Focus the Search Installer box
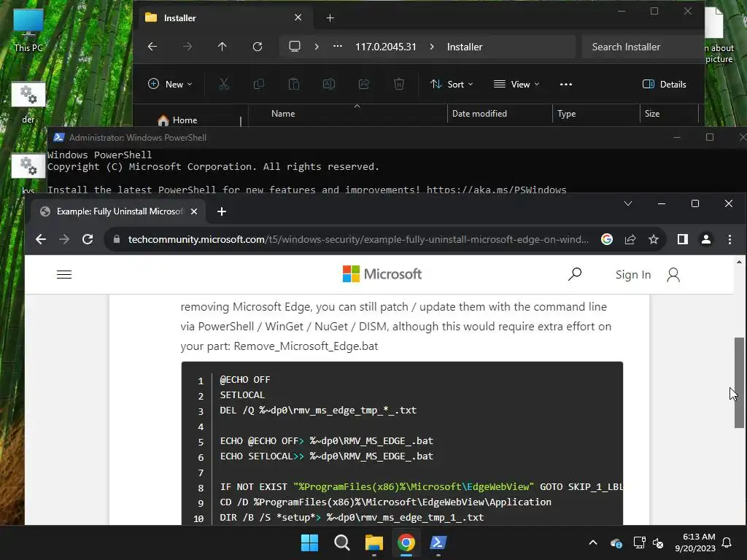Viewport: 747px width, 560px height. [642, 47]
